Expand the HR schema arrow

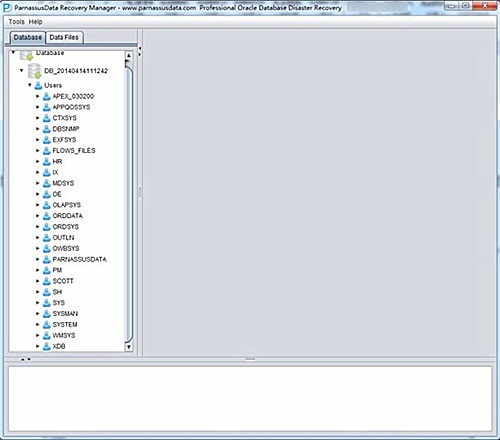coord(38,162)
